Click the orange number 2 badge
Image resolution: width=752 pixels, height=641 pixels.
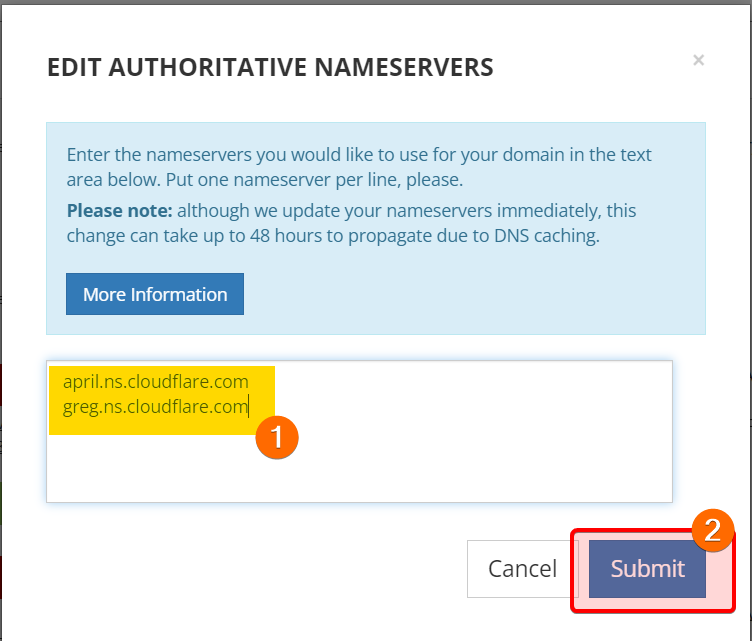pyautogui.click(x=713, y=531)
